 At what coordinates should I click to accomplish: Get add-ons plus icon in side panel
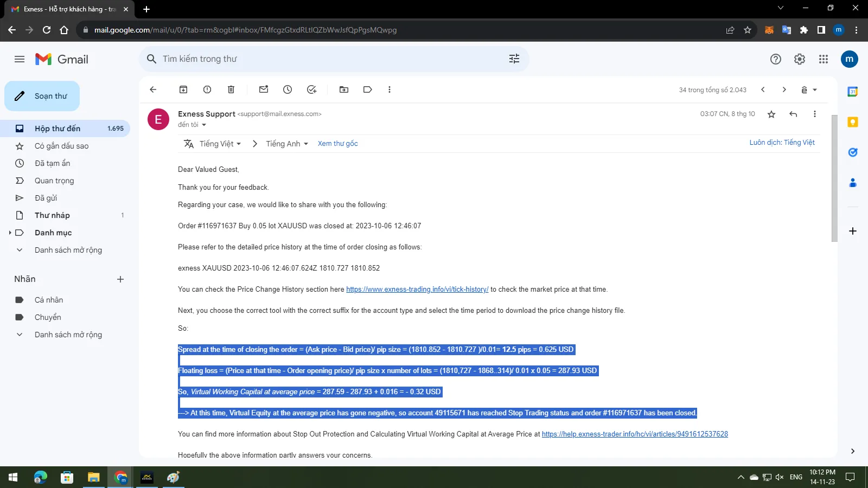[853, 231]
